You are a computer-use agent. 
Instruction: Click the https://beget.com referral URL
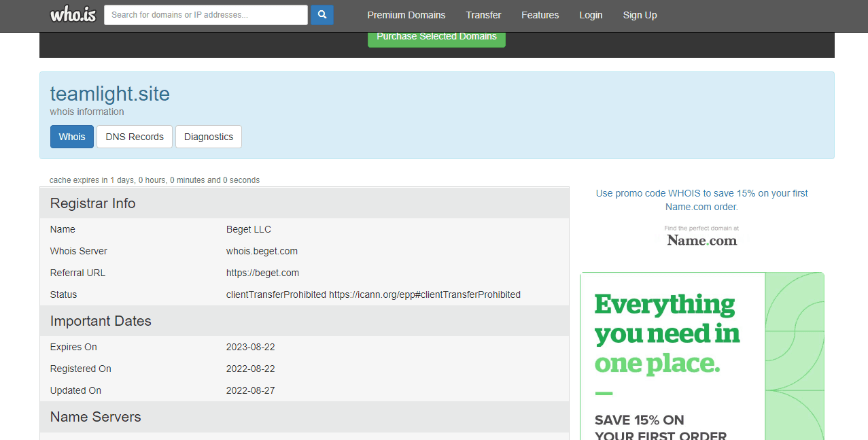[x=262, y=273]
